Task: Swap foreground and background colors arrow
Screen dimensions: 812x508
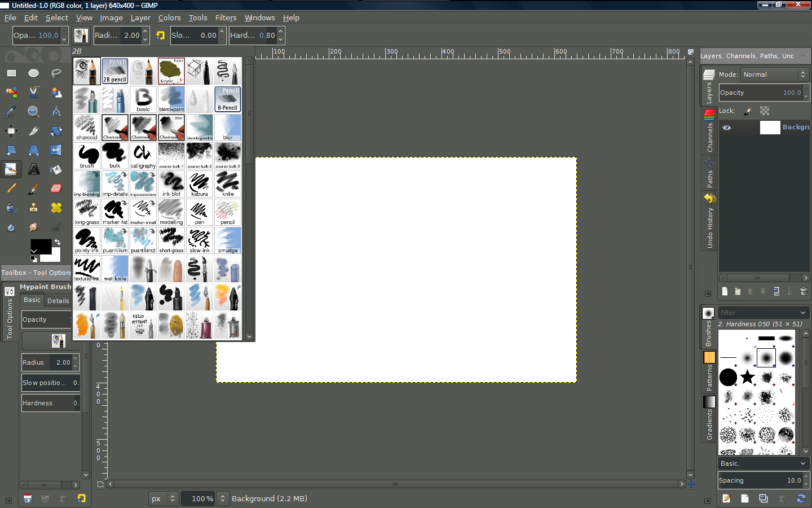Action: 57,242
